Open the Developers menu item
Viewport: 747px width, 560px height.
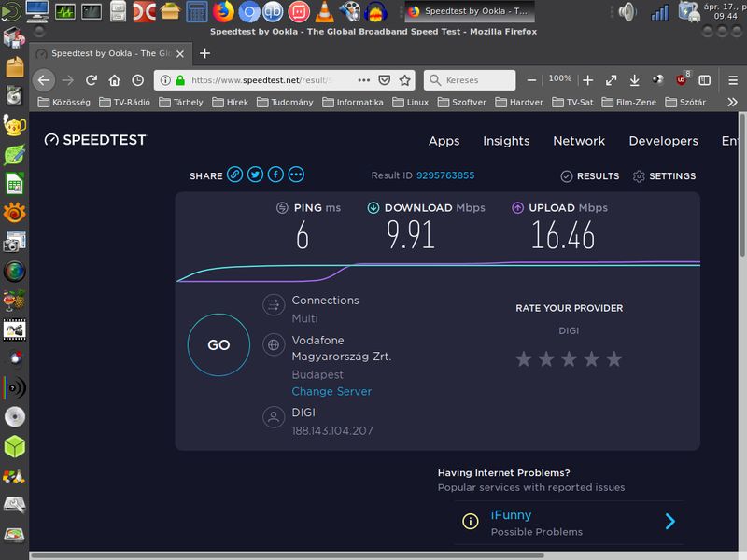coord(663,142)
